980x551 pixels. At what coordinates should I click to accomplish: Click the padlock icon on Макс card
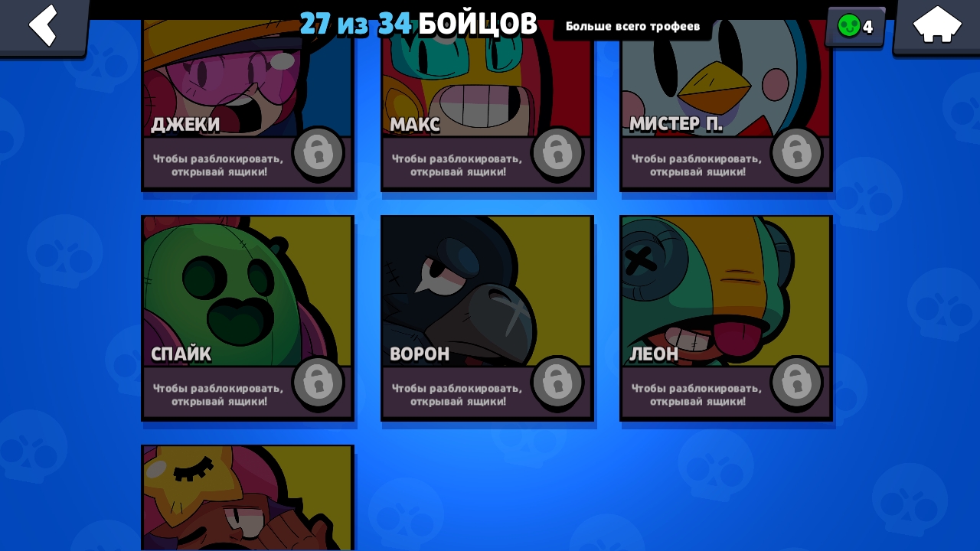[x=557, y=153]
